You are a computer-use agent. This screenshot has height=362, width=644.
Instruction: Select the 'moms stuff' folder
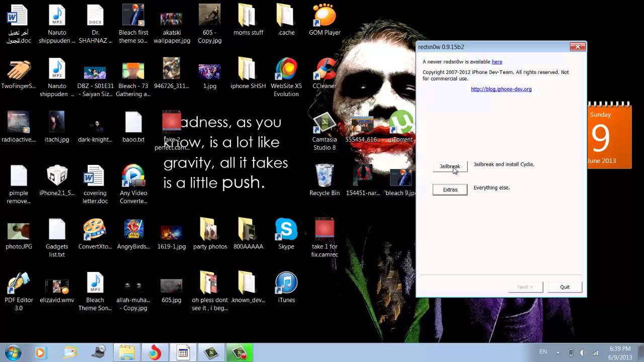(248, 20)
